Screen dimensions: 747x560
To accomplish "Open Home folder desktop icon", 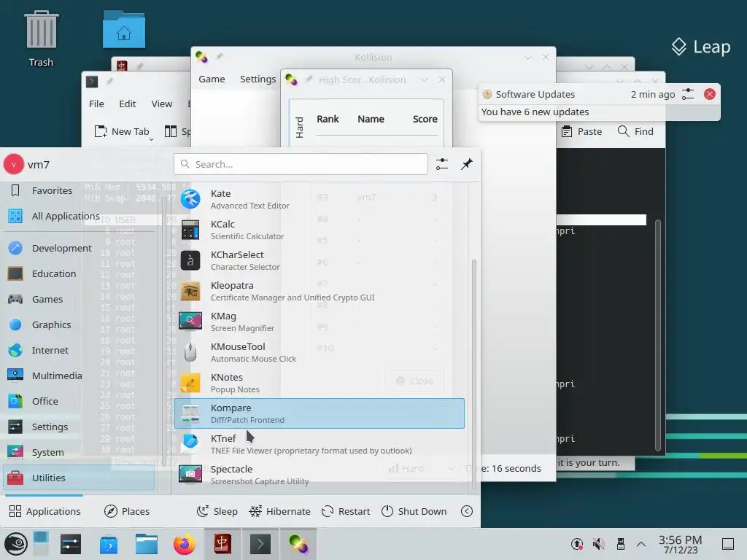I will [x=124, y=29].
